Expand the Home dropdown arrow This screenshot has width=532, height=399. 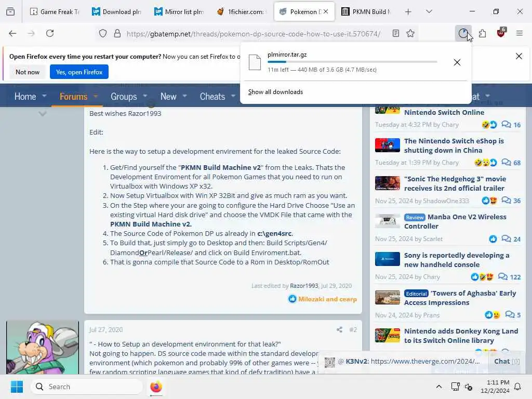coord(44,96)
